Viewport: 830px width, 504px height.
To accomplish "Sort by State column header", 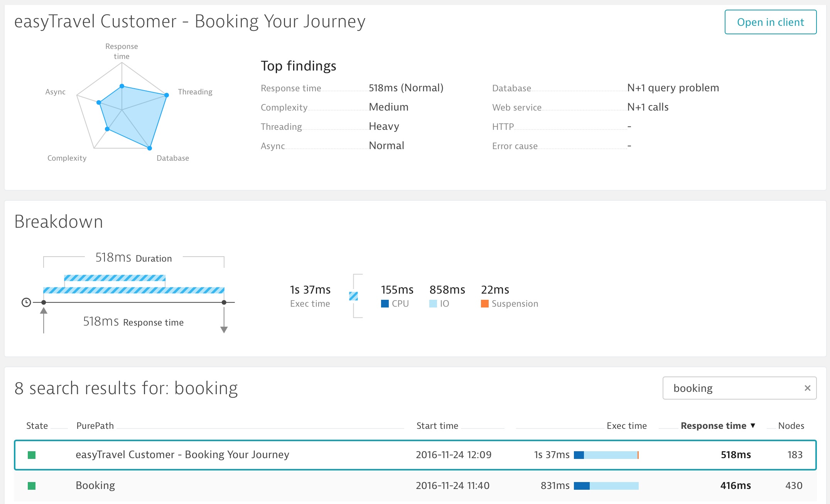I will (37, 426).
